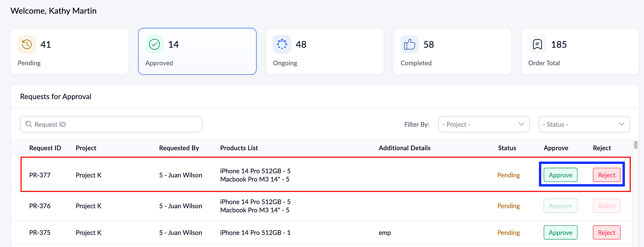Approve request PR-375

(560, 232)
